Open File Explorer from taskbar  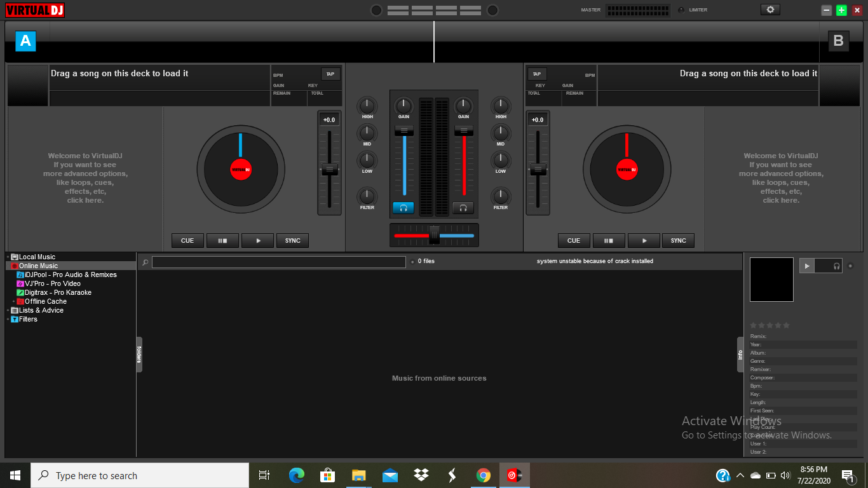(359, 475)
